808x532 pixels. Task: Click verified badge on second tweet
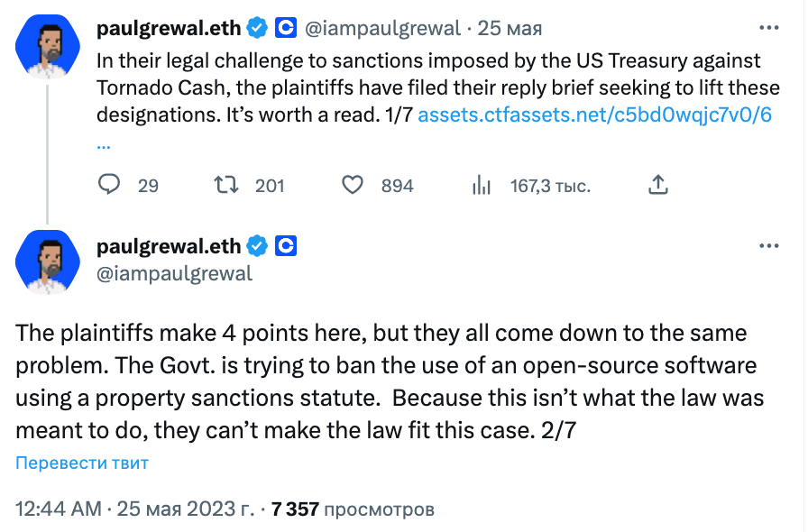[257, 245]
